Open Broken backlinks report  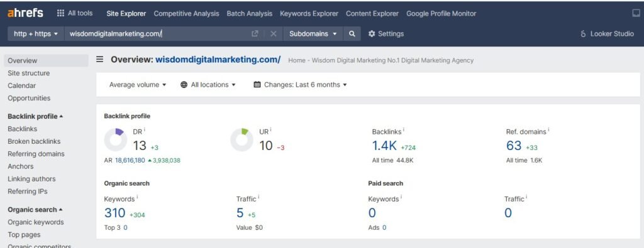click(34, 141)
